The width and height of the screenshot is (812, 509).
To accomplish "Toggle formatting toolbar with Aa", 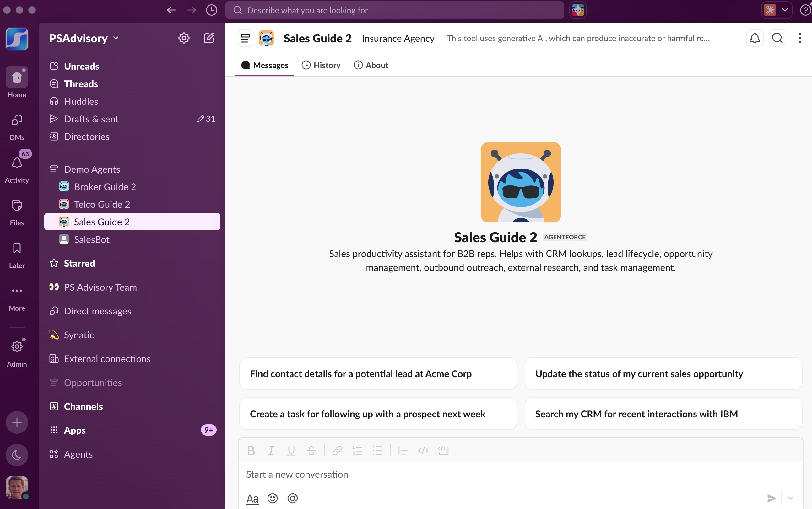I will (252, 499).
